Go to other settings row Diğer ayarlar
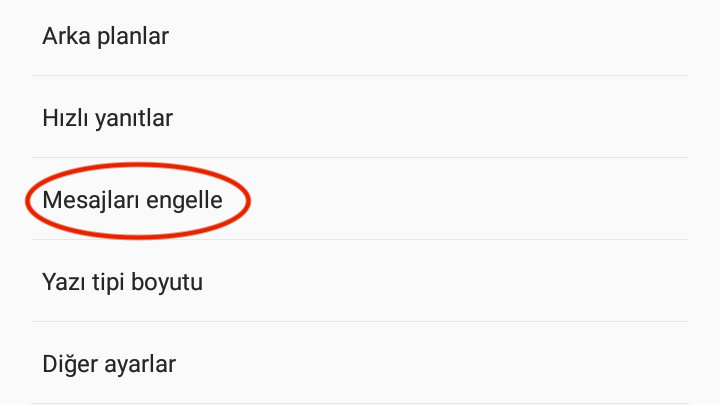This screenshot has height=405, width=720. [360, 363]
